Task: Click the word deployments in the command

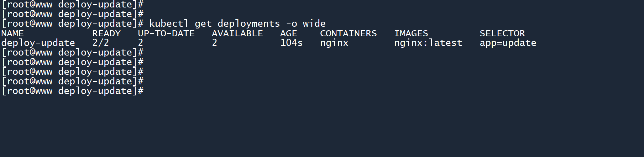Action: tap(248, 24)
